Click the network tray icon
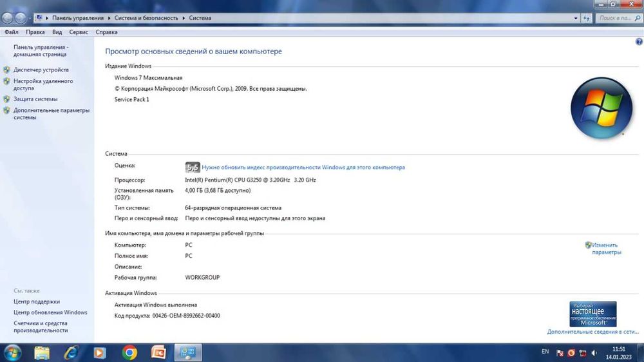 click(582, 353)
